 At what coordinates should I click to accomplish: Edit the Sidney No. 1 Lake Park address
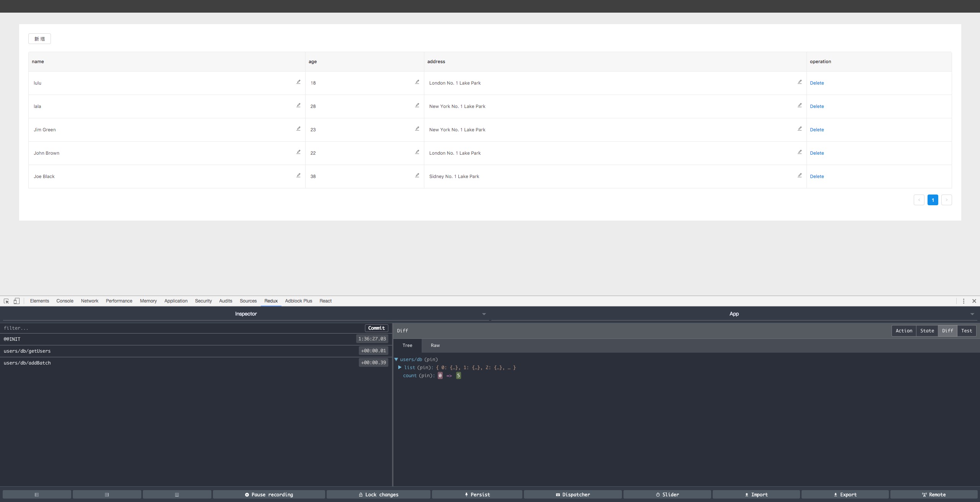[x=800, y=175]
